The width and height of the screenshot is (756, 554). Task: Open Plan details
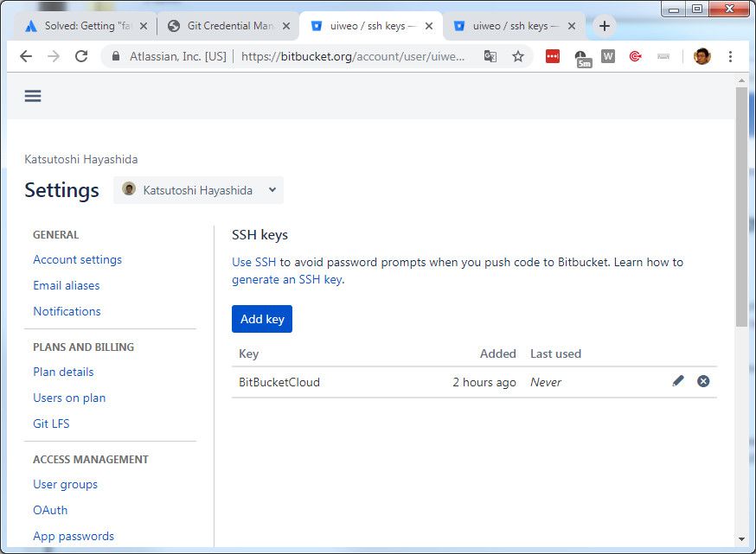click(63, 372)
